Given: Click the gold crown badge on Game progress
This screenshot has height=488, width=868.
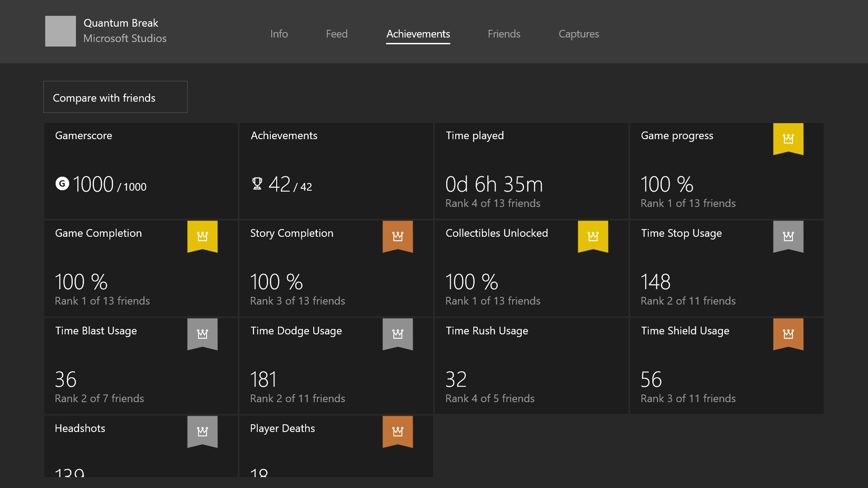Looking at the screenshot, I should (788, 139).
